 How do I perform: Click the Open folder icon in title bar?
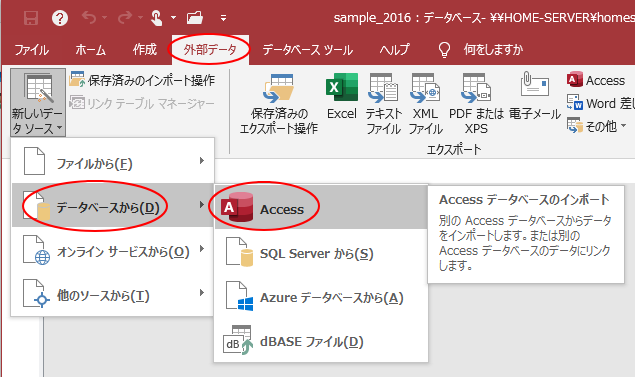[195, 17]
